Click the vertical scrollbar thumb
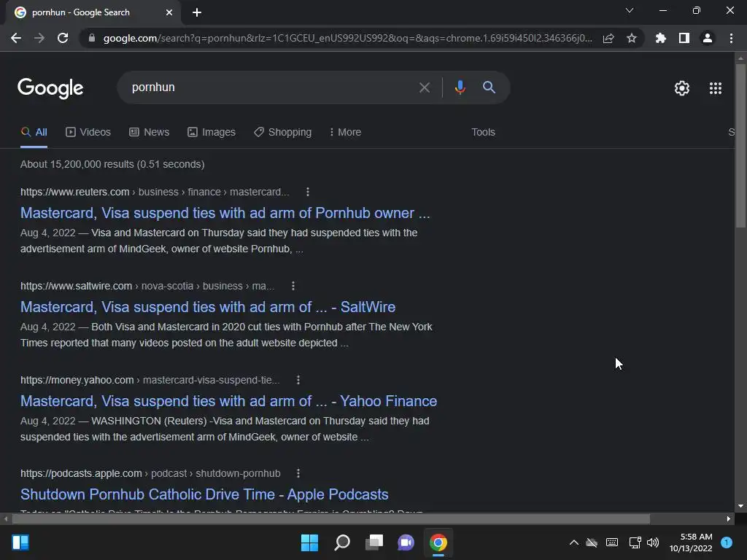This screenshot has width=747, height=560. (740, 147)
